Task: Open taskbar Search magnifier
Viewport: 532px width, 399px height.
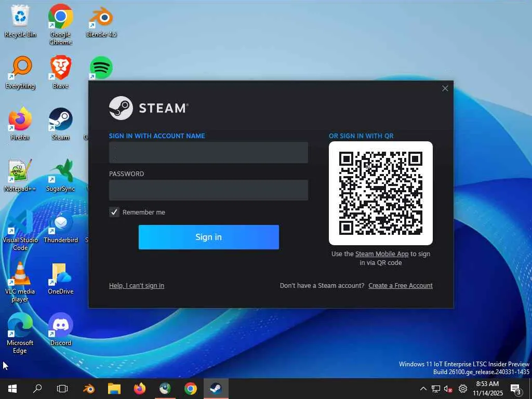Action: pos(37,389)
